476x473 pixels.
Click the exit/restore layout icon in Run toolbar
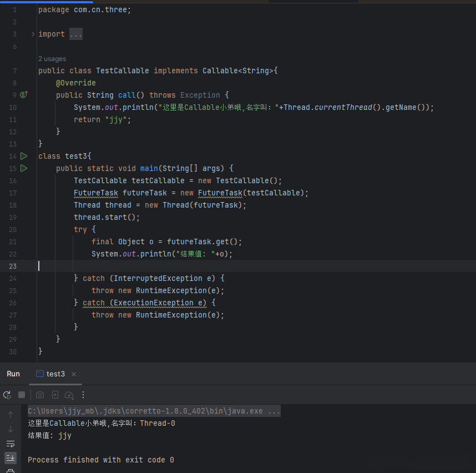(x=54, y=395)
